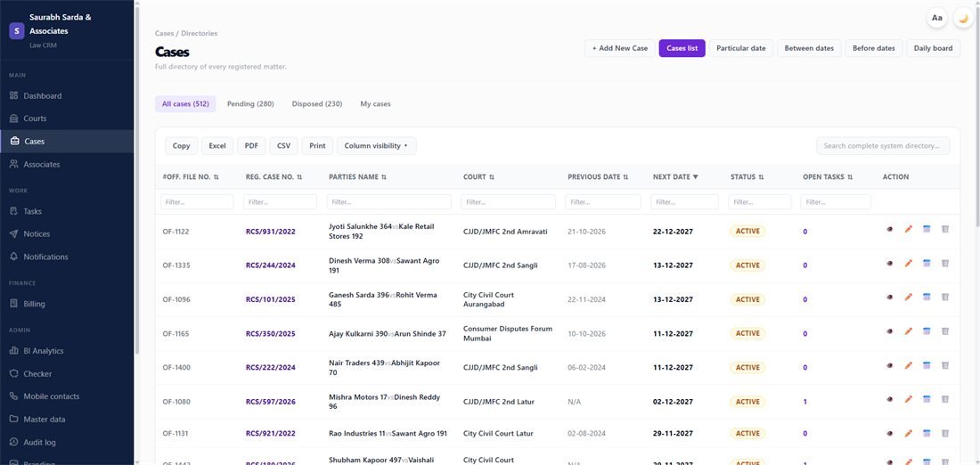Viewport: 980px width, 465px height.
Task: Delete case OF-1122 with trash icon
Action: coord(945,229)
